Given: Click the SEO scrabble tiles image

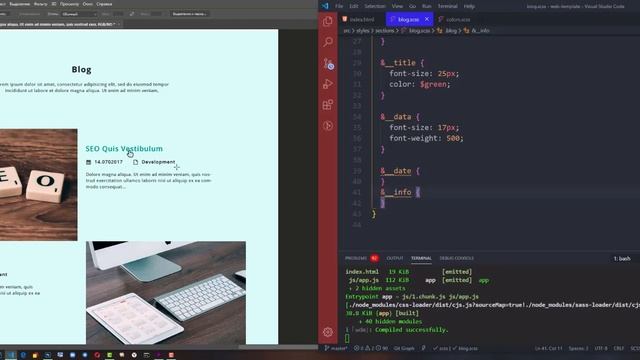Looking at the screenshot, I should [x=38, y=185].
